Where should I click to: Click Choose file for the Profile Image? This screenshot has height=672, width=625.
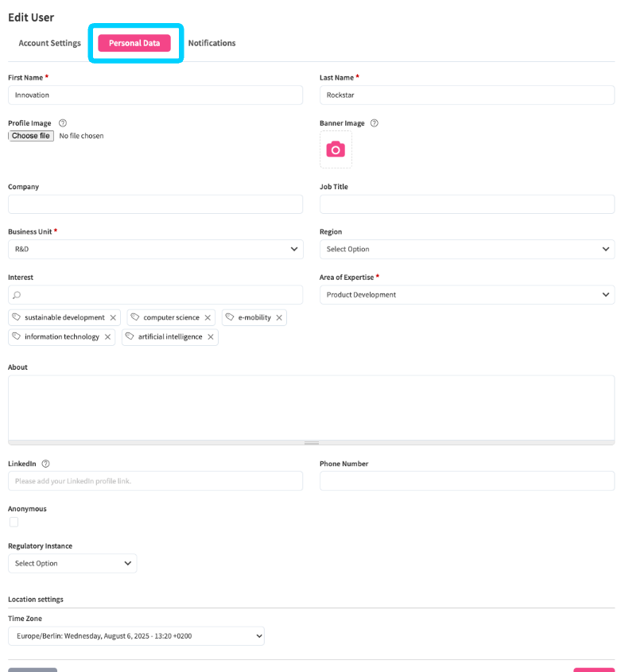click(x=30, y=135)
